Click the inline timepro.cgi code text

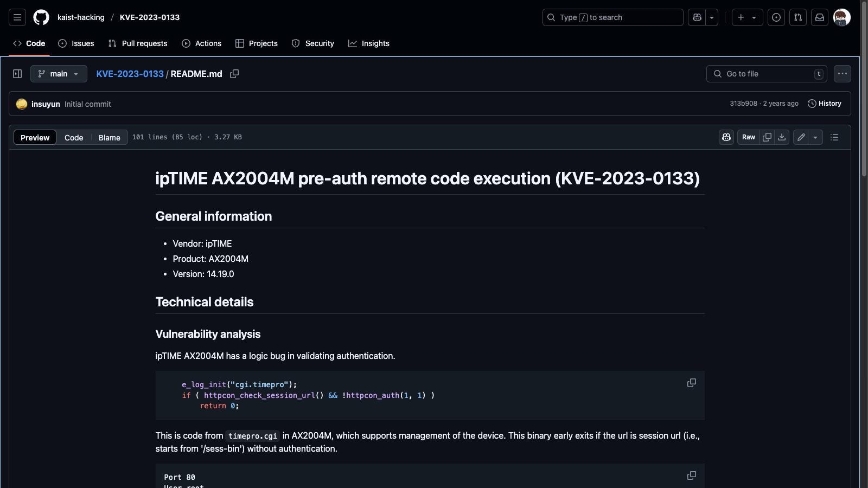[253, 436]
